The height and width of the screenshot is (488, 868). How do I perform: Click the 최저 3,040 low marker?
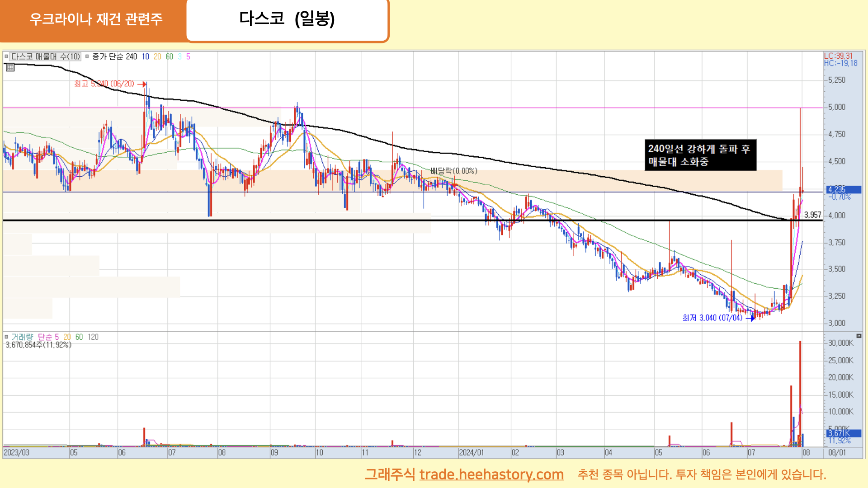(x=712, y=318)
